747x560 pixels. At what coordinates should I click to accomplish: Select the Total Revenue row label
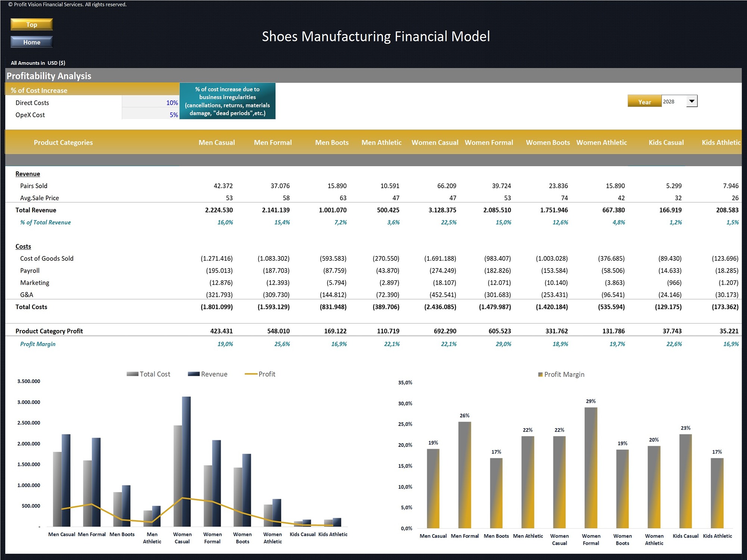pos(35,210)
